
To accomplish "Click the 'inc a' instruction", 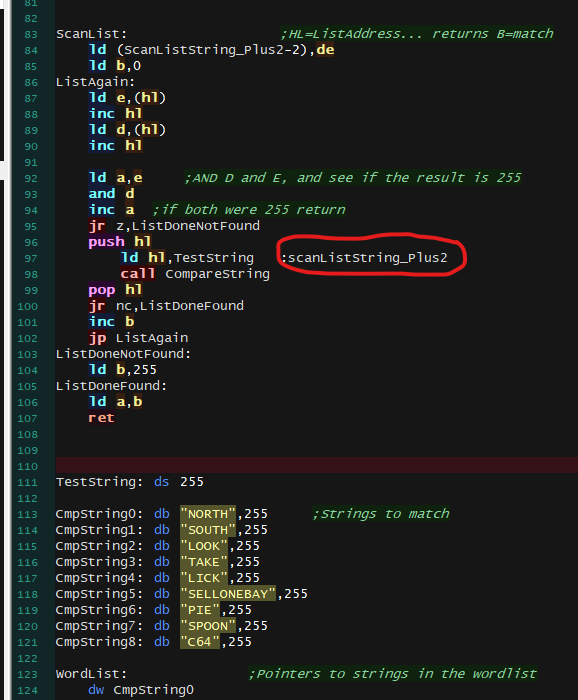I will (x=111, y=210).
